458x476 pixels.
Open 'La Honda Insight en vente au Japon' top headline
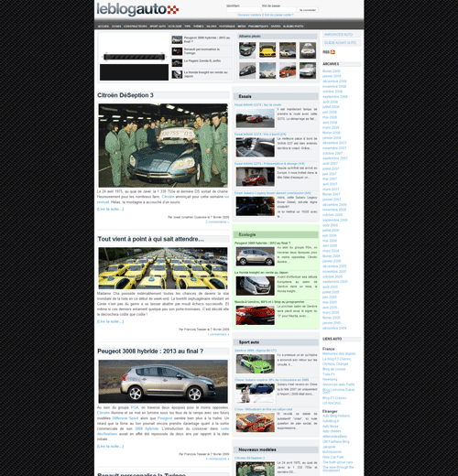coord(205,74)
